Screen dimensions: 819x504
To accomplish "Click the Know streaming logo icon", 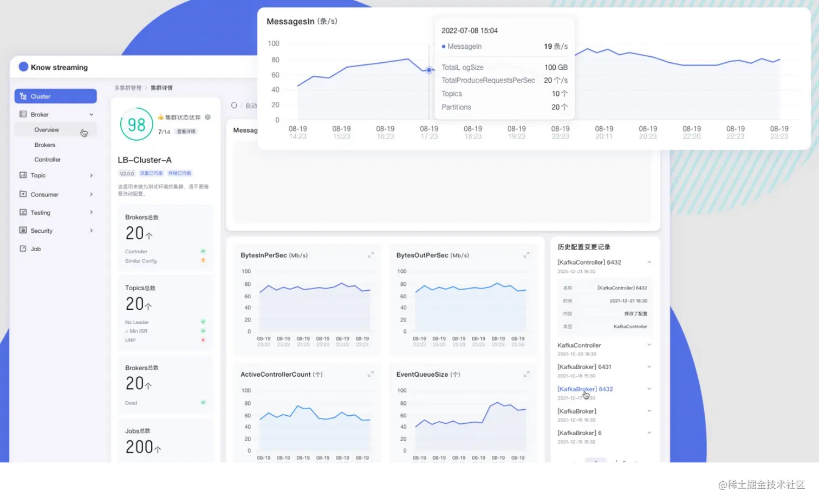I will point(23,67).
